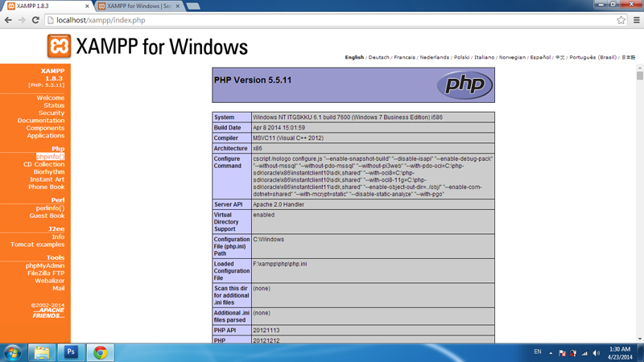Open Instant Art demo link
This screenshot has height=362, width=644.
click(x=47, y=179)
